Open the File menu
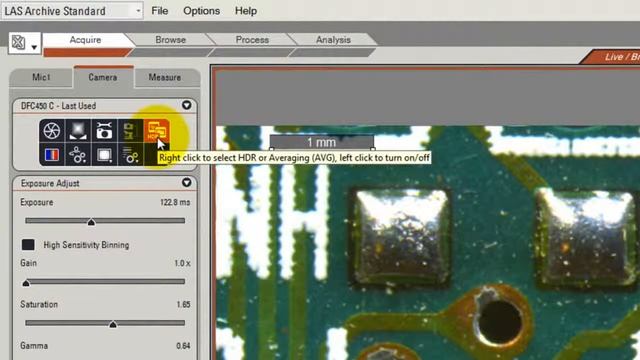 160,11
